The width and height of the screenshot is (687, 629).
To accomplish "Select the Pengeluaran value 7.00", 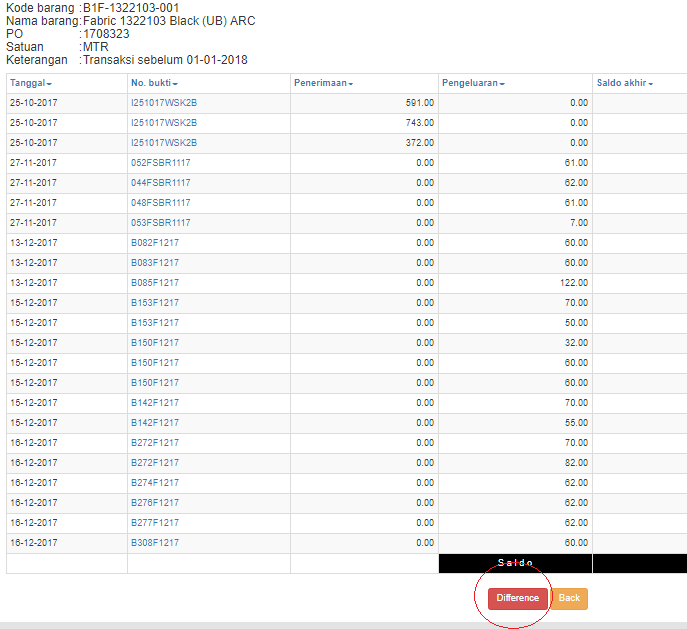I will [x=579, y=223].
